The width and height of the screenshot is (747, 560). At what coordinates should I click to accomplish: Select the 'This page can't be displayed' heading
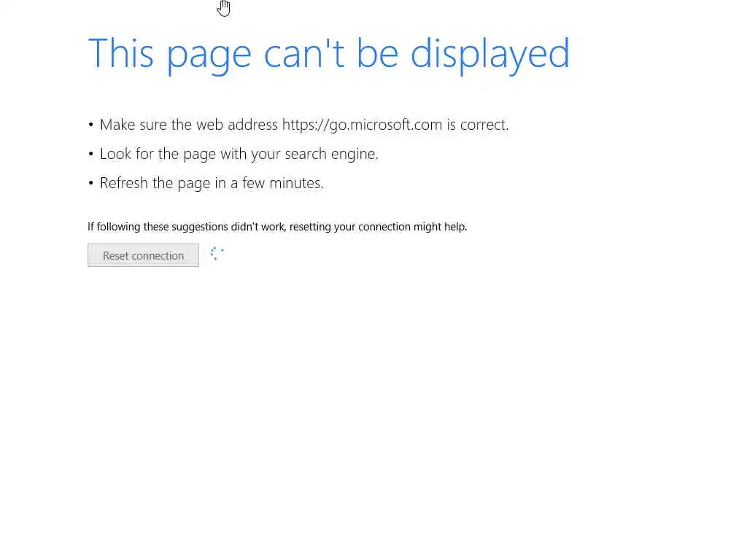329,55
